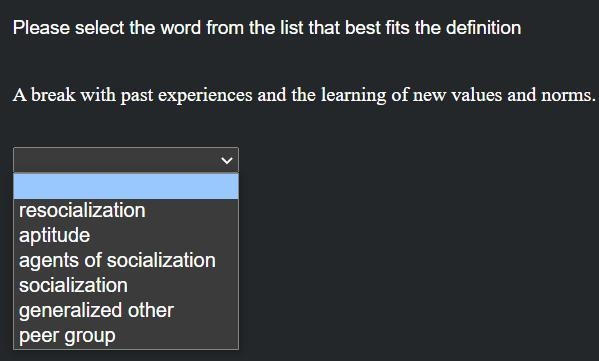Viewport: 599px width, 361px height.
Task: Click the word "break" in the definition
Action: (x=53, y=95)
